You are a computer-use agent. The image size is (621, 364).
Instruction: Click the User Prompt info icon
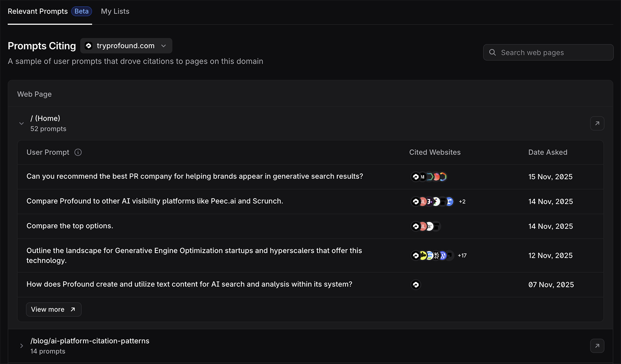point(78,152)
